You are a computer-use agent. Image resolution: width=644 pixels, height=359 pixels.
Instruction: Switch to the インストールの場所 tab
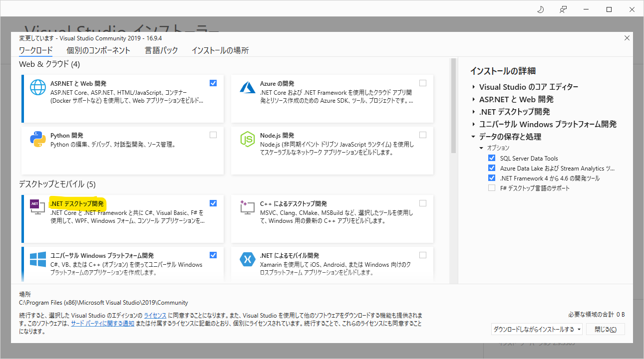click(x=220, y=50)
